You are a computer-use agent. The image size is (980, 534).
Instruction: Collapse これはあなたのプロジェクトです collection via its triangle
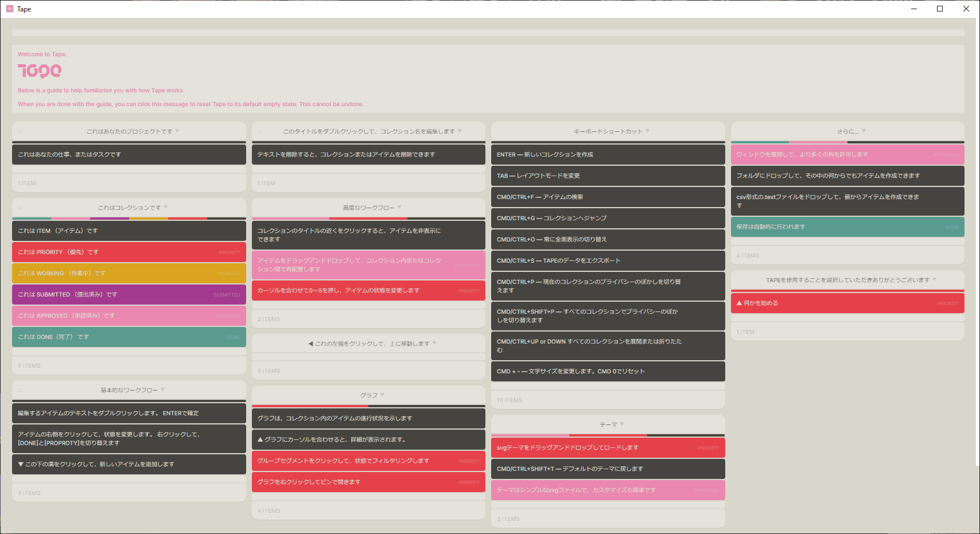point(177,131)
